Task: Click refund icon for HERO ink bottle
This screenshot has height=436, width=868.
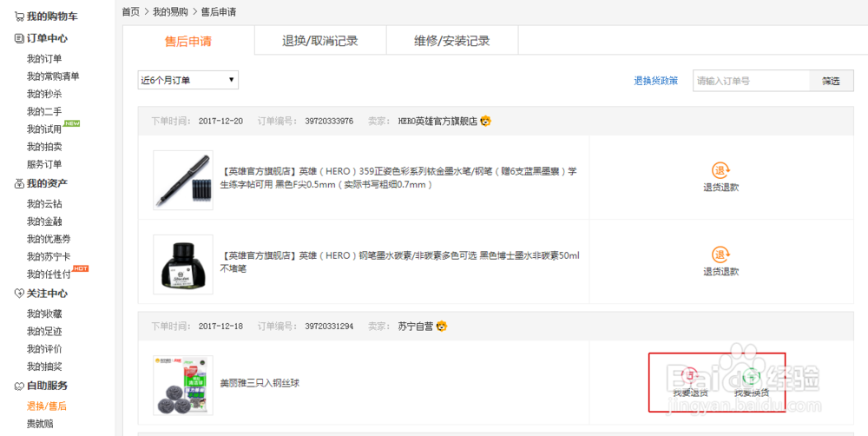Action: point(720,254)
